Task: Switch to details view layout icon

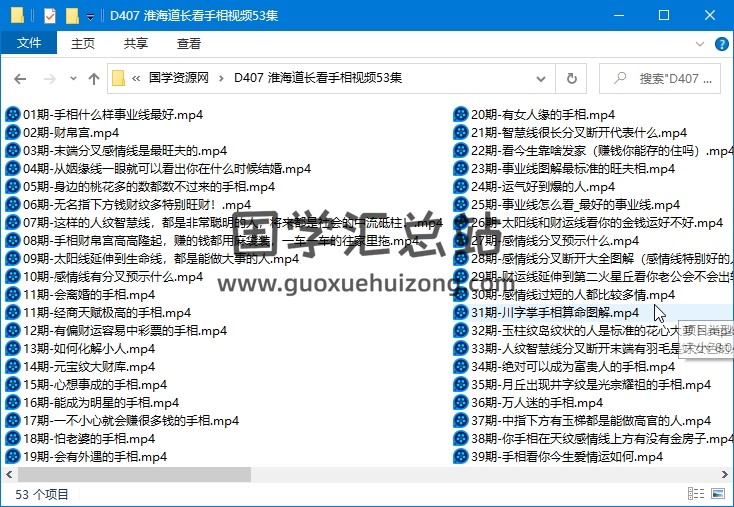Action: pyautogui.click(x=696, y=493)
